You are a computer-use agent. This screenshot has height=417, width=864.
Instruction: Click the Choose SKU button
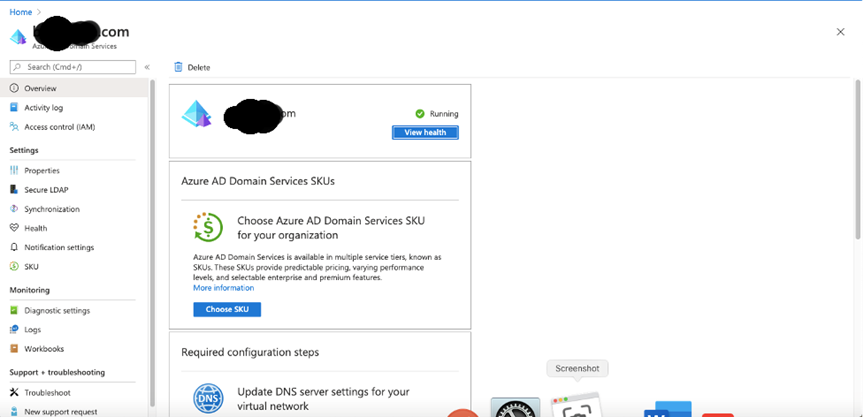click(227, 310)
